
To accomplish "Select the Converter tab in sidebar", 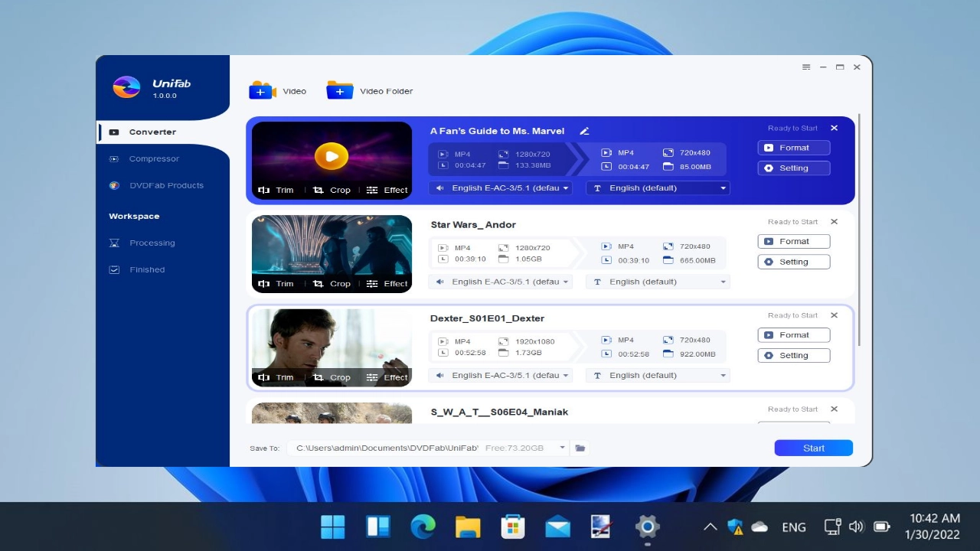I will pos(163,132).
